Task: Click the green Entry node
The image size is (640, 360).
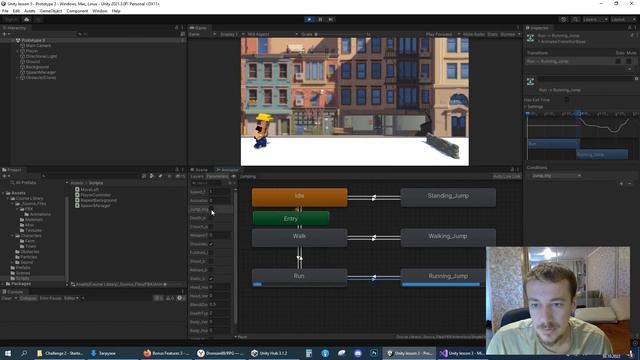Action: (291, 218)
